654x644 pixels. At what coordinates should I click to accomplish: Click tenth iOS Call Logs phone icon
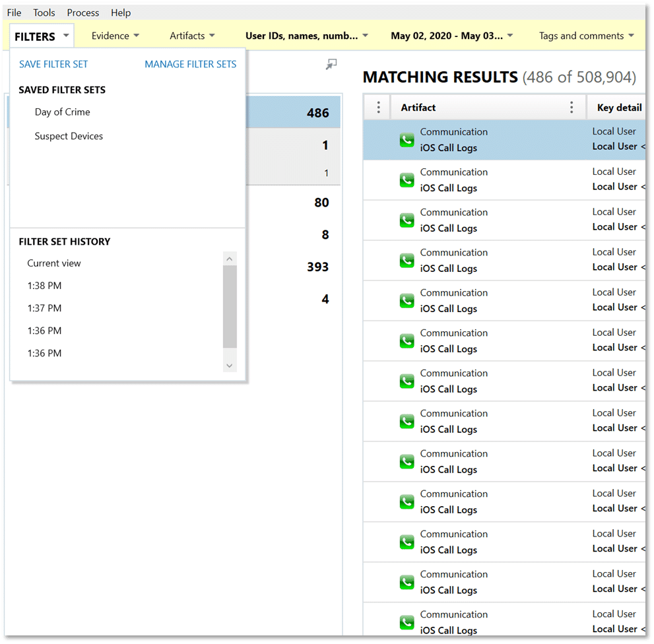pyautogui.click(x=407, y=501)
